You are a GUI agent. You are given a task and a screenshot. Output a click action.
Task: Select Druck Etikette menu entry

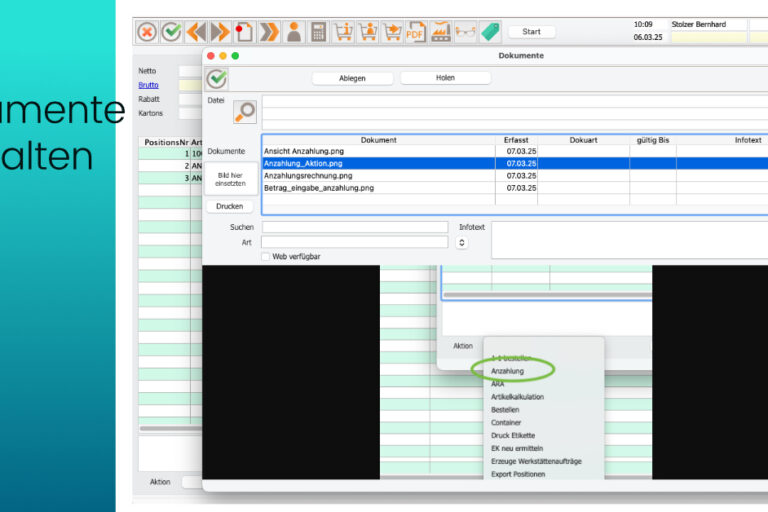click(x=513, y=436)
